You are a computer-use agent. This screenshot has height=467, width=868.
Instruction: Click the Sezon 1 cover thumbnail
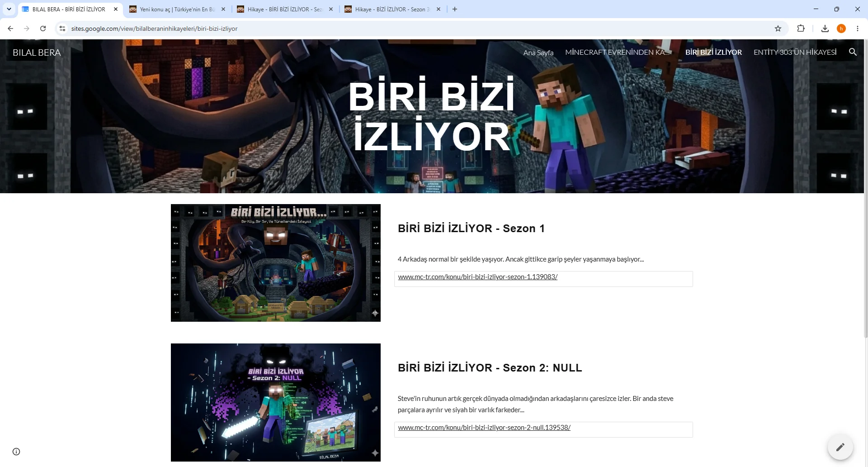(276, 263)
